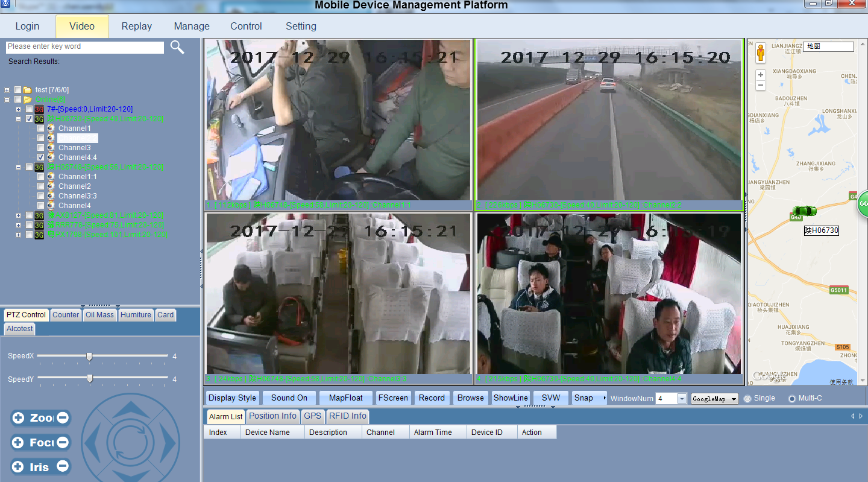Collapse device H06748 node

19,167
